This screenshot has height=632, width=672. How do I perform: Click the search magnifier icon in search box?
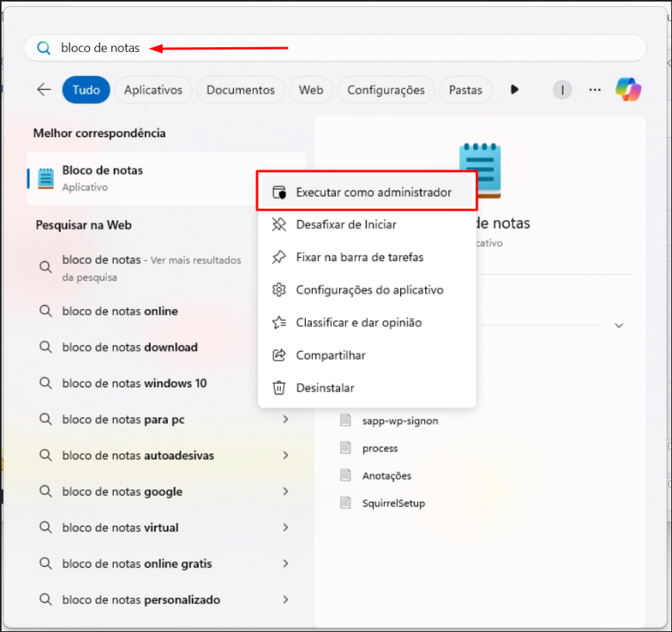[43, 47]
